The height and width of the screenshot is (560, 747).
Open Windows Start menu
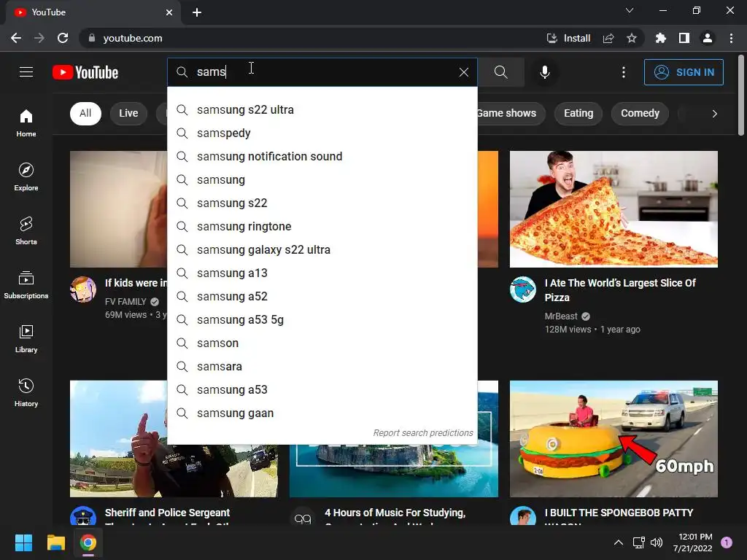pyautogui.click(x=23, y=542)
